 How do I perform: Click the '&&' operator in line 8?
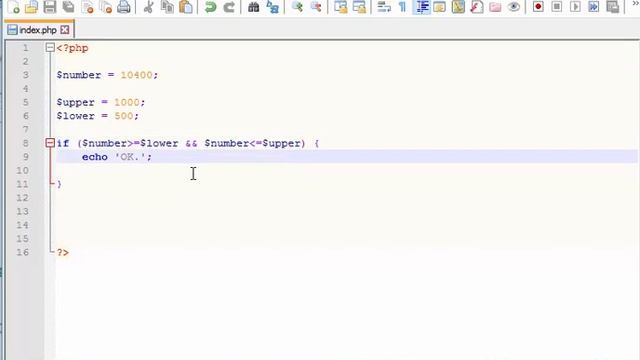[x=191, y=143]
